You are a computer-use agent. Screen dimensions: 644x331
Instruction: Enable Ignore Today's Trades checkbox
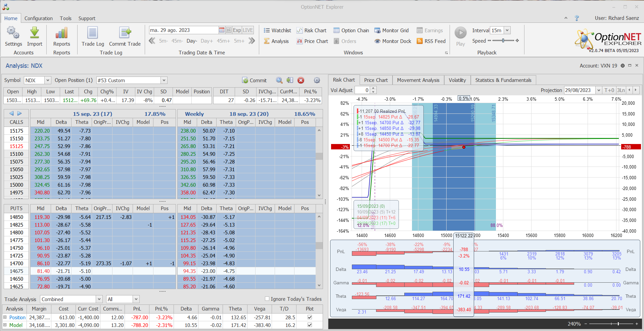click(267, 299)
